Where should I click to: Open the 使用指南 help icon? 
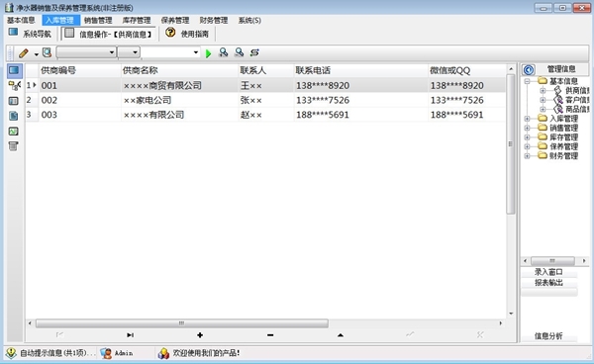tap(170, 33)
